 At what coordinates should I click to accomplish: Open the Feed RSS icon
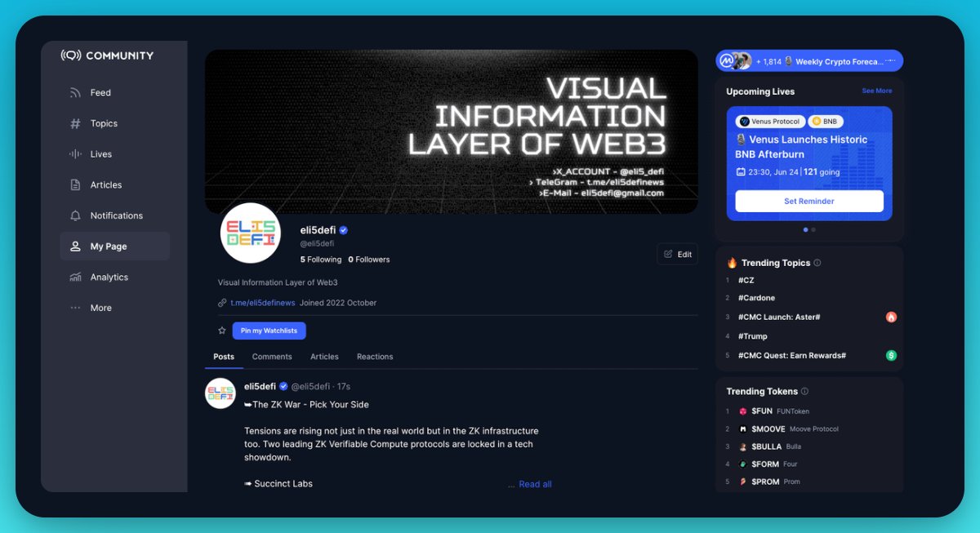(75, 93)
